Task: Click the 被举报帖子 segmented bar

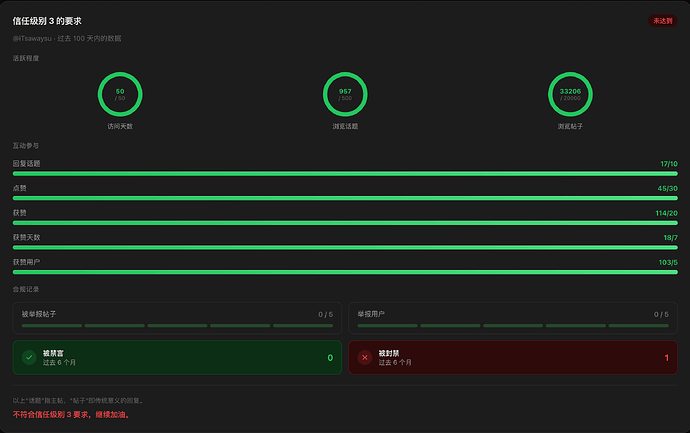Action: click(177, 326)
